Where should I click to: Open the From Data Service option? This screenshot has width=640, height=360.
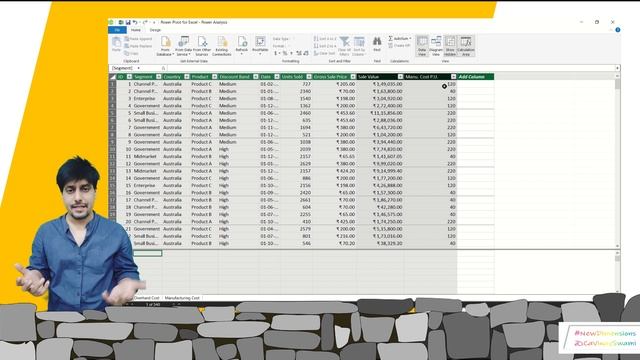pyautogui.click(x=183, y=46)
